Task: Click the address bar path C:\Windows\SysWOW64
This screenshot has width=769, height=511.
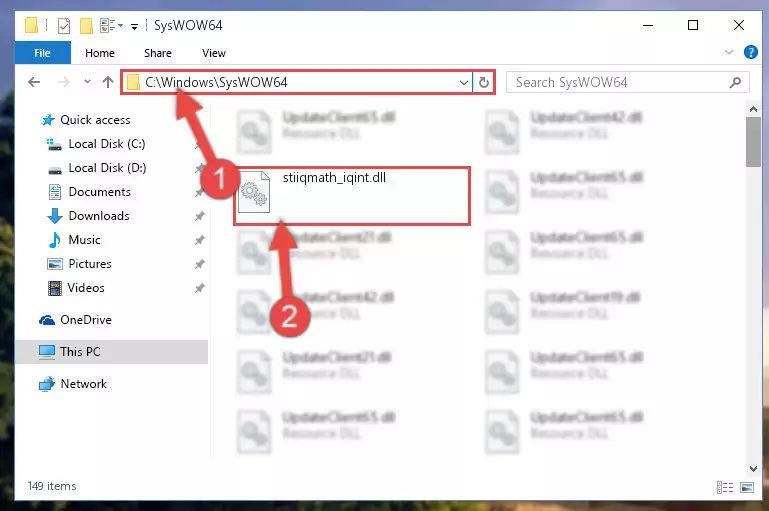Action: point(216,82)
